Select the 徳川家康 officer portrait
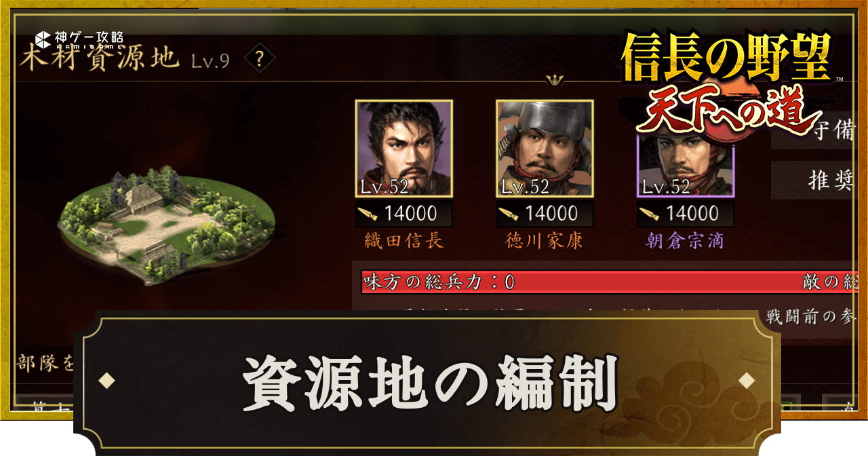The width and height of the screenshot is (868, 456). tap(545, 149)
